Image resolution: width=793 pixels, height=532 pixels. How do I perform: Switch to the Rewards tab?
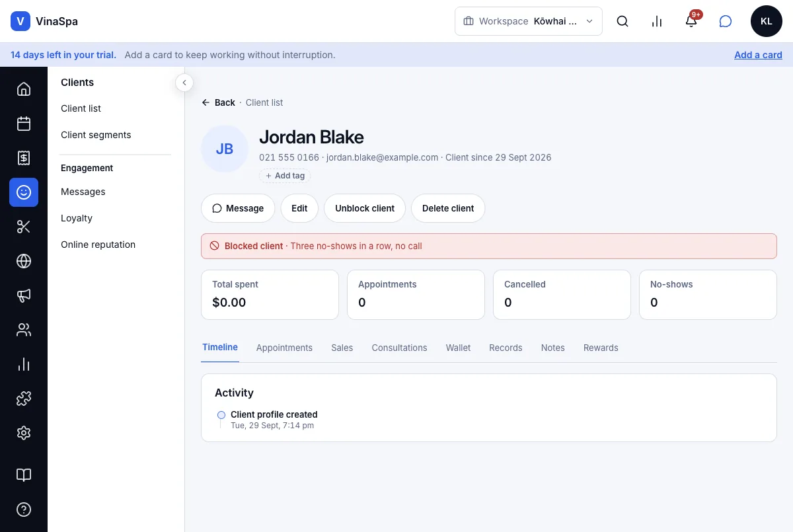click(x=601, y=348)
